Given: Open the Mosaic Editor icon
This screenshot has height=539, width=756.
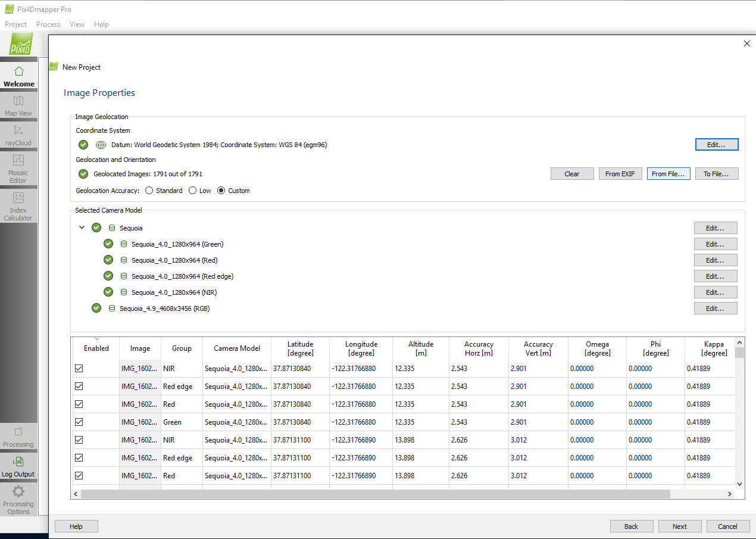Looking at the screenshot, I should 18,160.
